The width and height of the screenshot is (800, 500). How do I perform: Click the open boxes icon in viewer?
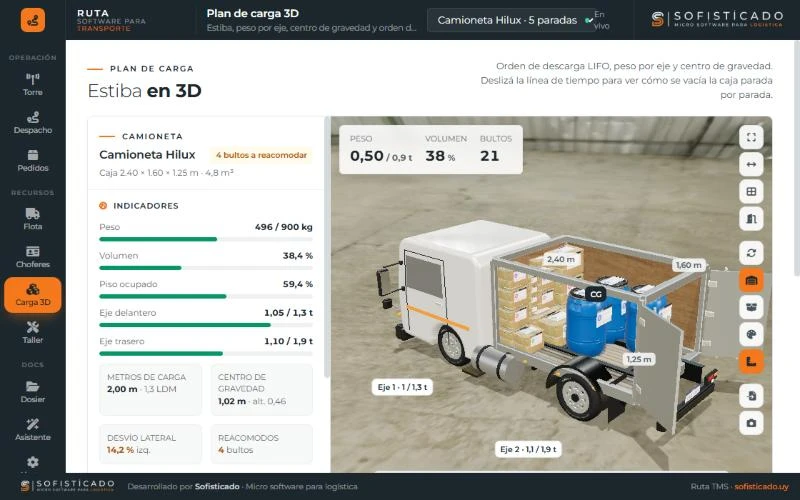click(751, 307)
